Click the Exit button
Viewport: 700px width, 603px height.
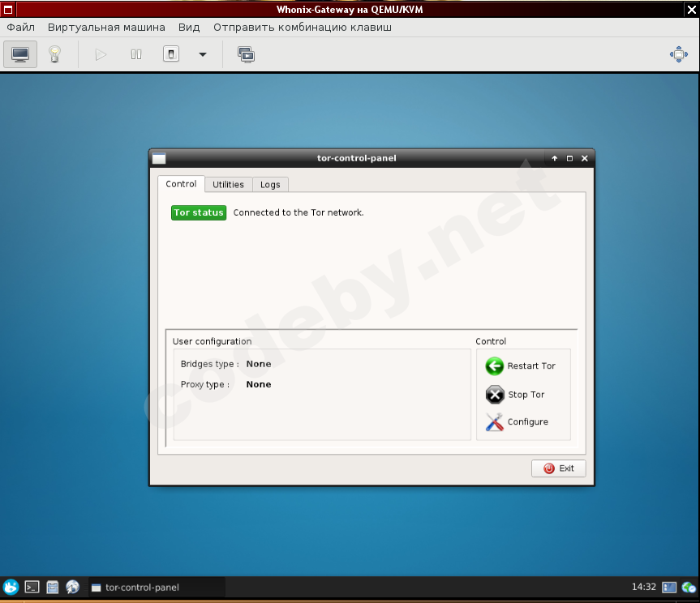[x=559, y=468]
